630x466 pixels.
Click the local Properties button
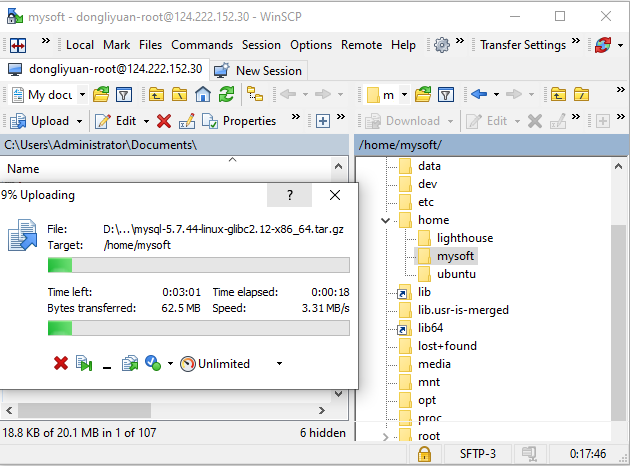pos(239,121)
